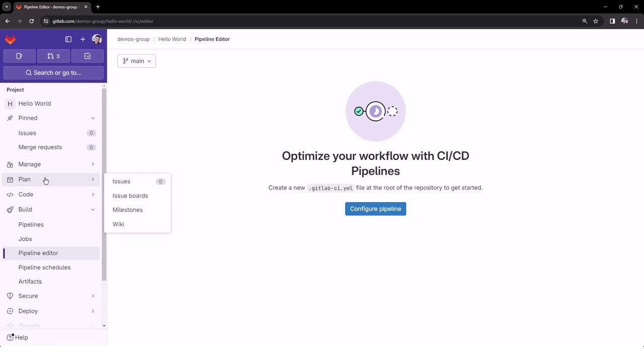The height and width of the screenshot is (362, 644).
Task: Open assigned issues counter button
Action: (19, 56)
